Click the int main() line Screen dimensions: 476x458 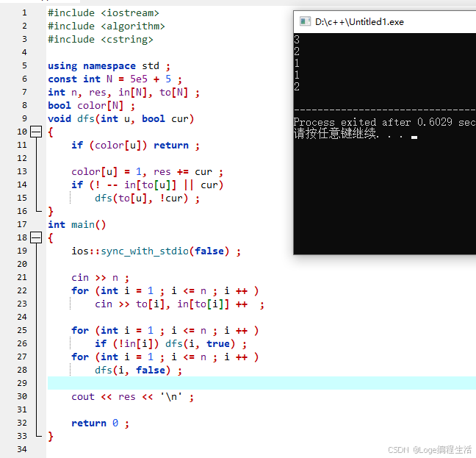[x=77, y=225]
